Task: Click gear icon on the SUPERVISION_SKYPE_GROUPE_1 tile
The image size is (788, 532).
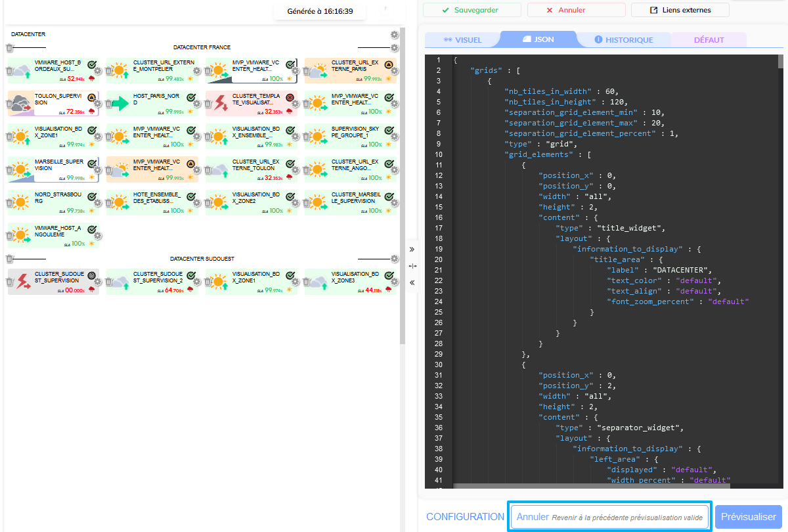Action: [x=394, y=137]
